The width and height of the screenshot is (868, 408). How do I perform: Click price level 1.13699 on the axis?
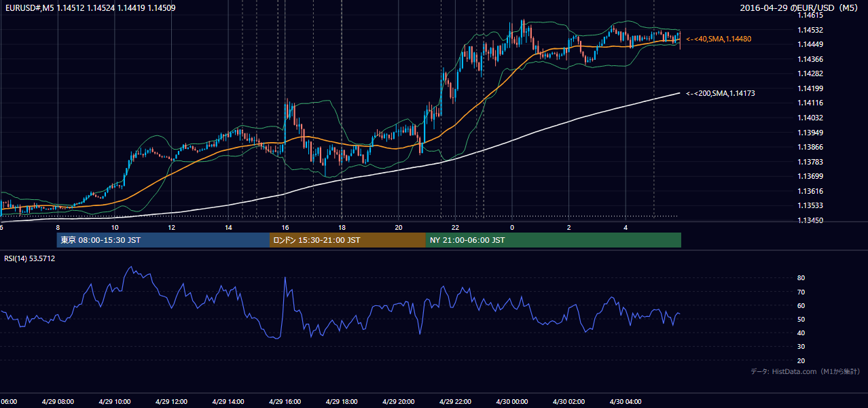point(810,176)
